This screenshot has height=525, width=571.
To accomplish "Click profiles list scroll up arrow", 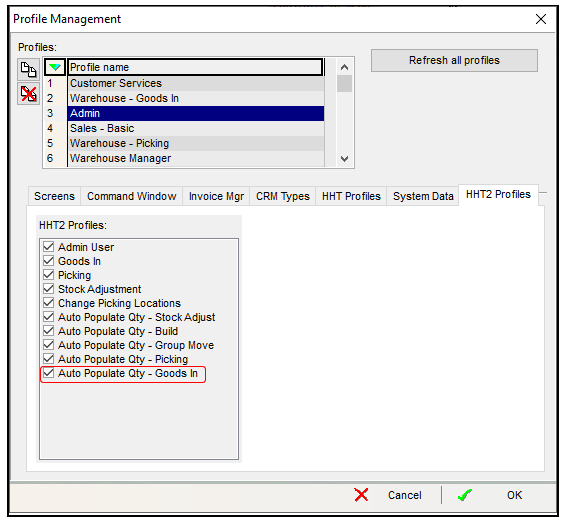I will click(344, 67).
